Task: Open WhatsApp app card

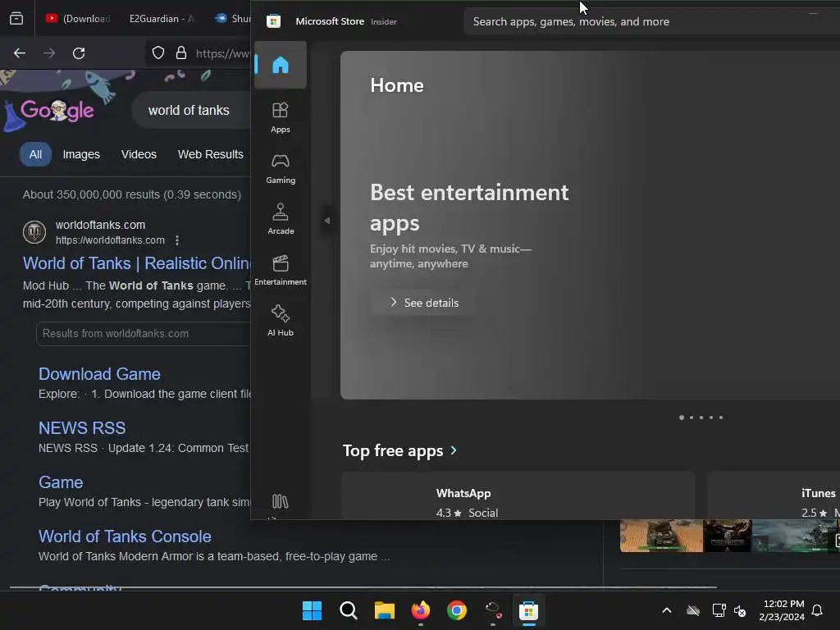Action: pos(518,495)
